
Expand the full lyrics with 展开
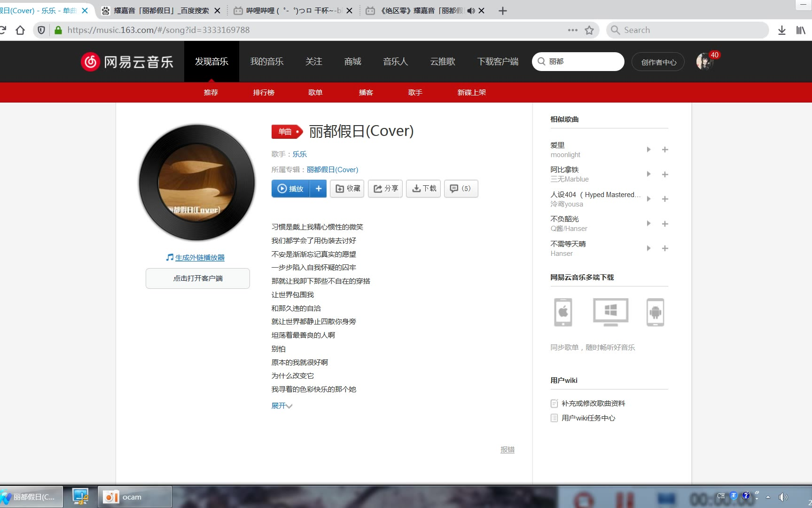pos(281,406)
